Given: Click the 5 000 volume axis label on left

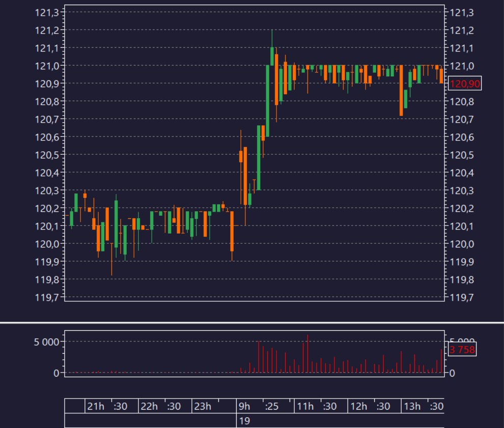Looking at the screenshot, I should click(x=47, y=342).
